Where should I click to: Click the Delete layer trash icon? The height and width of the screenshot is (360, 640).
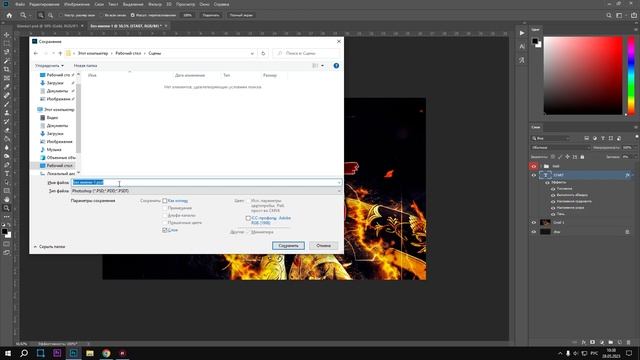click(x=628, y=342)
